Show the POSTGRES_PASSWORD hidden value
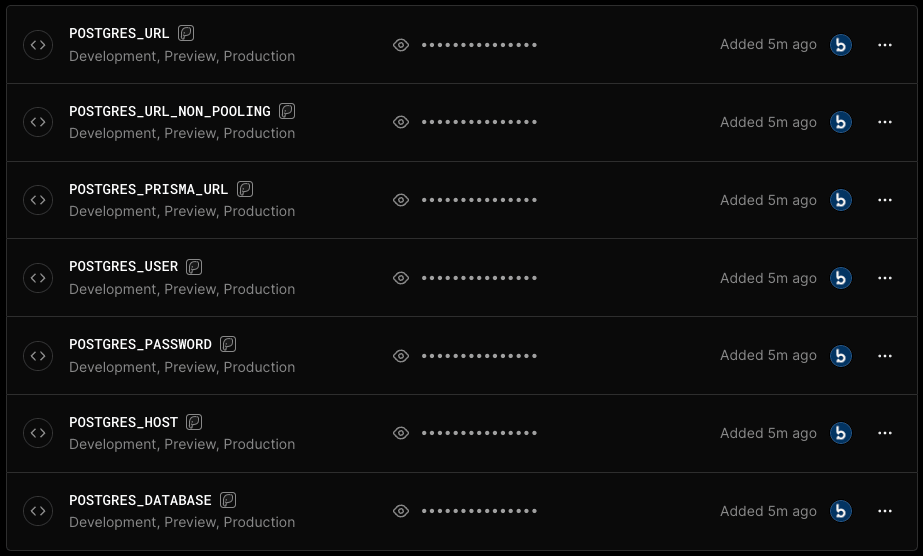 pyautogui.click(x=401, y=356)
